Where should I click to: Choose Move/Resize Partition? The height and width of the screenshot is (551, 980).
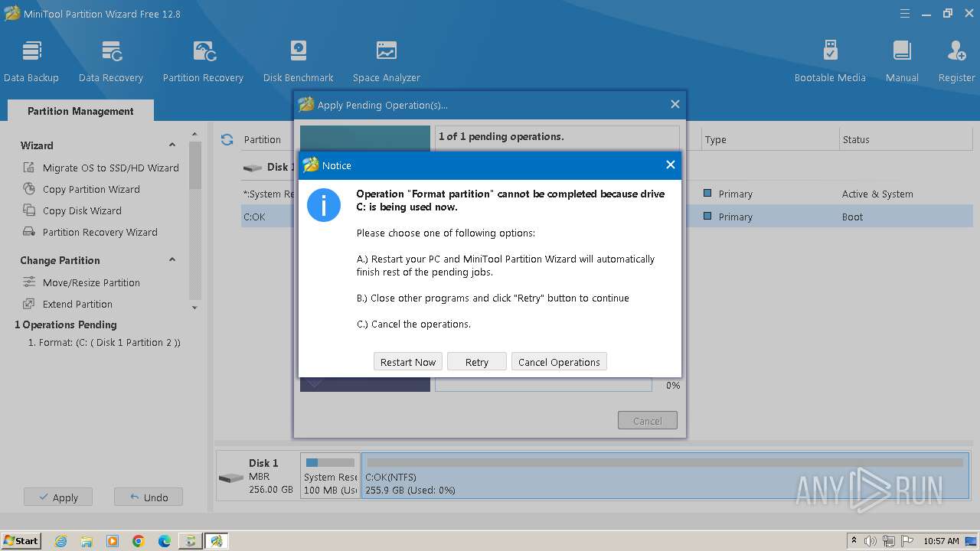pyautogui.click(x=82, y=282)
